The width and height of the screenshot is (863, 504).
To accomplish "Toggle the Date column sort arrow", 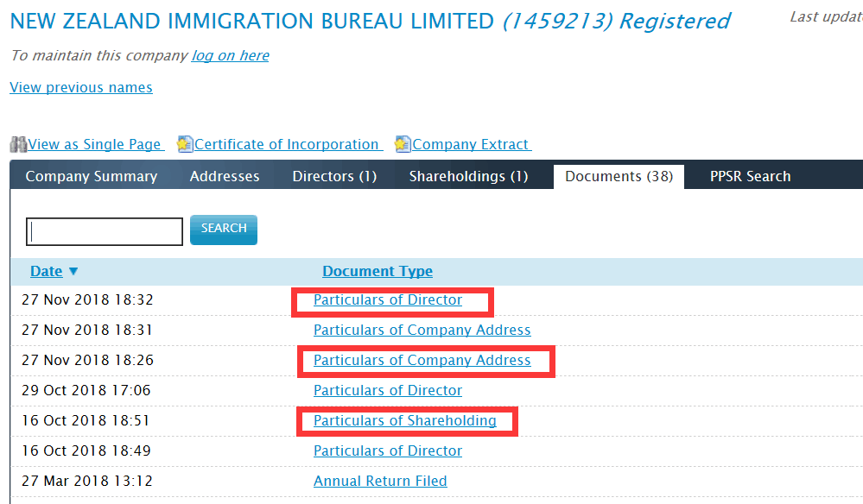I will (73, 271).
